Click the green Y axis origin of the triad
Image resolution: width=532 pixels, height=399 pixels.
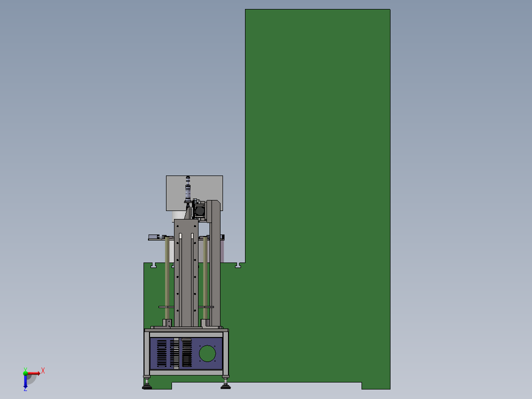pos(25,373)
